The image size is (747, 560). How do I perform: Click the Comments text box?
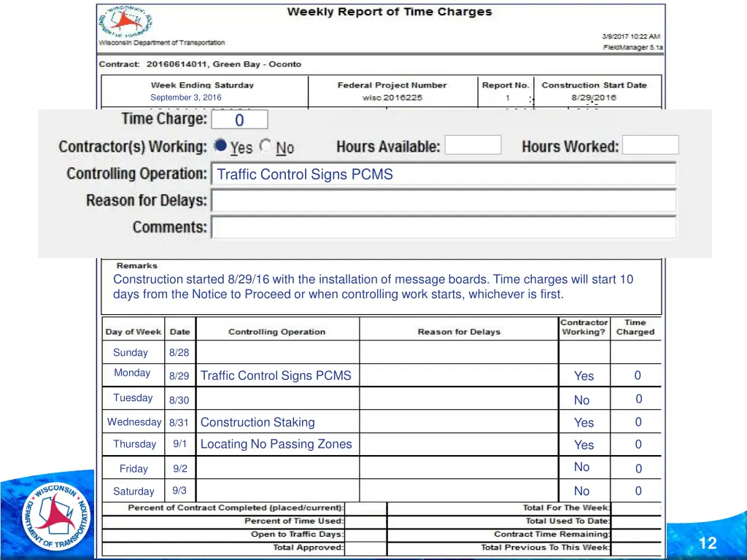444,227
